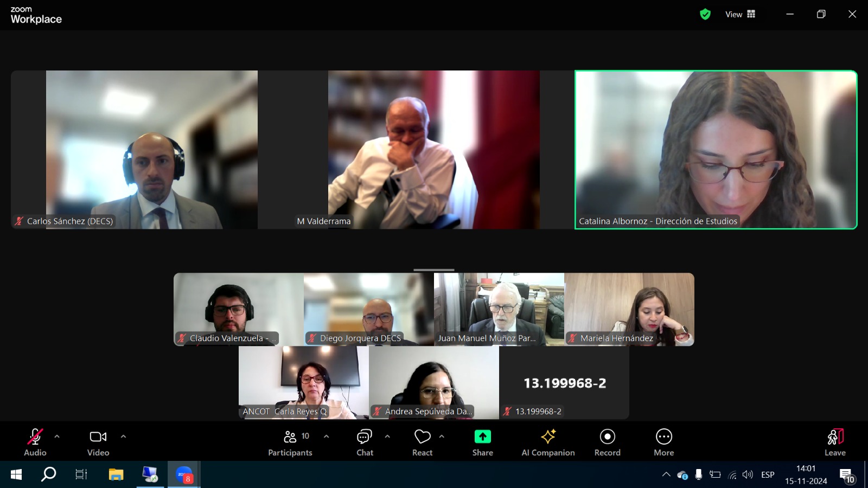The height and width of the screenshot is (488, 868).
Task: Start recording with Record button
Action: click(x=607, y=442)
